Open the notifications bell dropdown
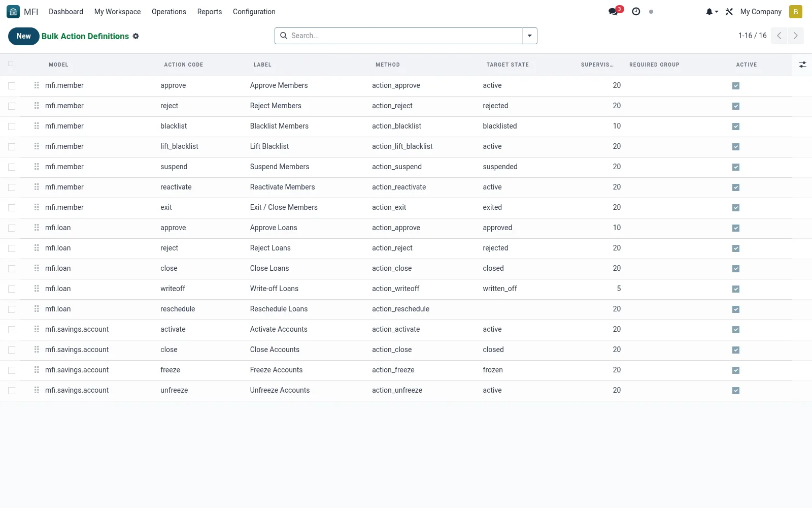Image resolution: width=812 pixels, height=508 pixels. pyautogui.click(x=712, y=12)
